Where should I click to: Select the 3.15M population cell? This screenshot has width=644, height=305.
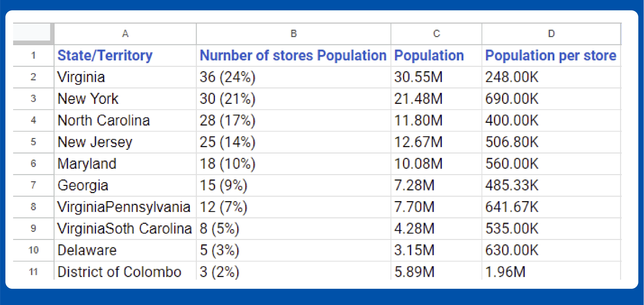coord(436,250)
